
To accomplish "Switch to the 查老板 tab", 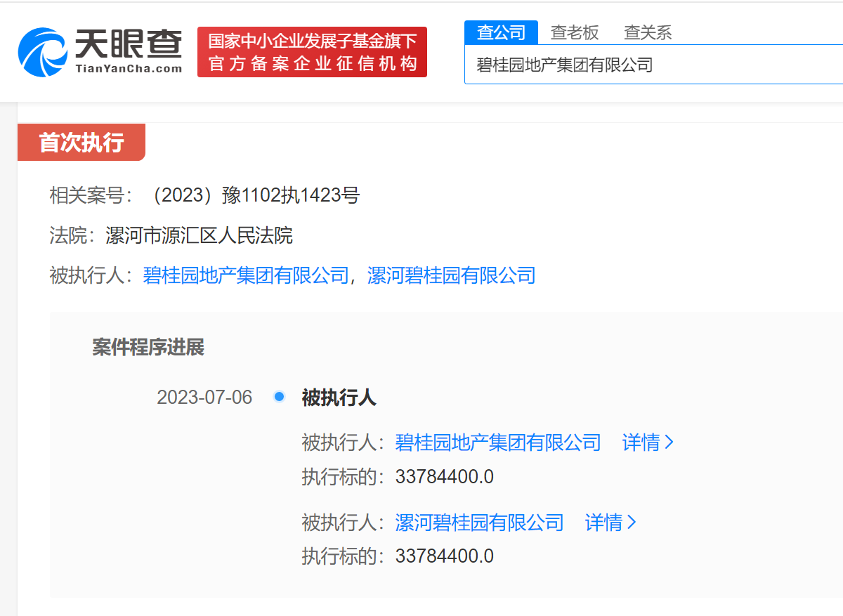I will tap(575, 32).
